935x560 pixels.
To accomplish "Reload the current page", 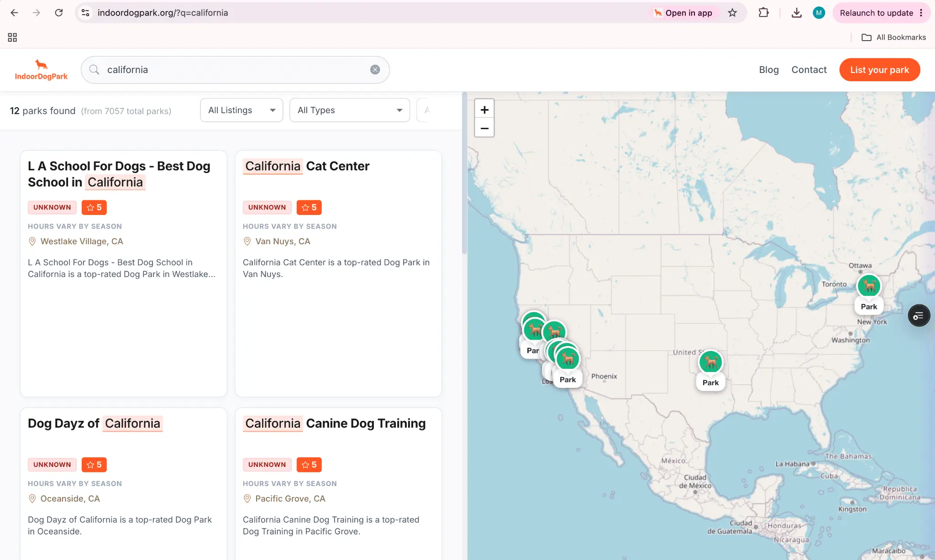I will 59,13.
